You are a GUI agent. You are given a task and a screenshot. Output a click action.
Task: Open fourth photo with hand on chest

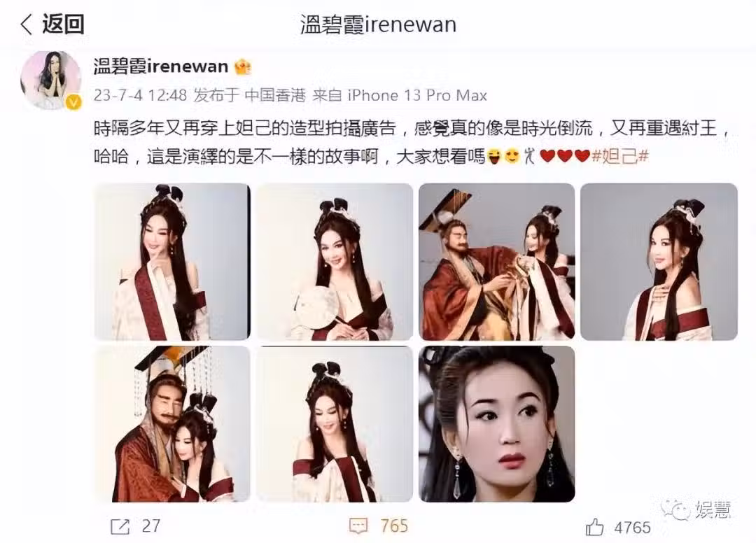click(659, 262)
